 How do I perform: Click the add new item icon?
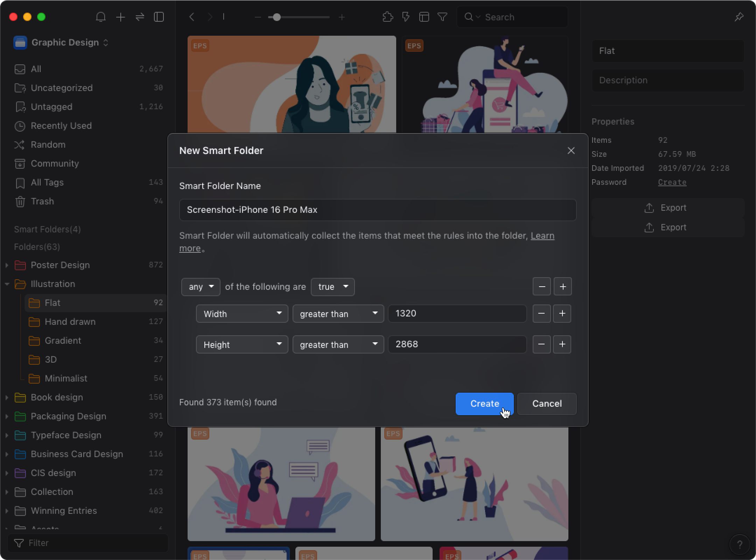point(121,17)
